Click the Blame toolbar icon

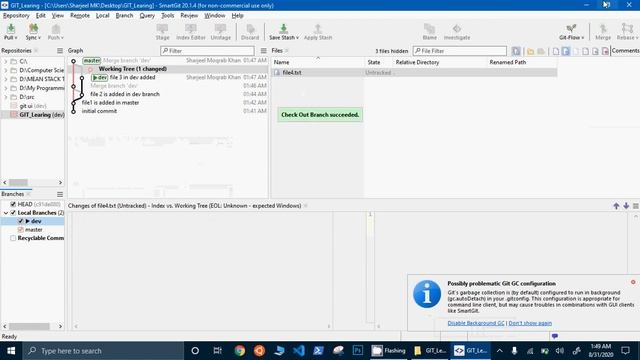(x=429, y=31)
